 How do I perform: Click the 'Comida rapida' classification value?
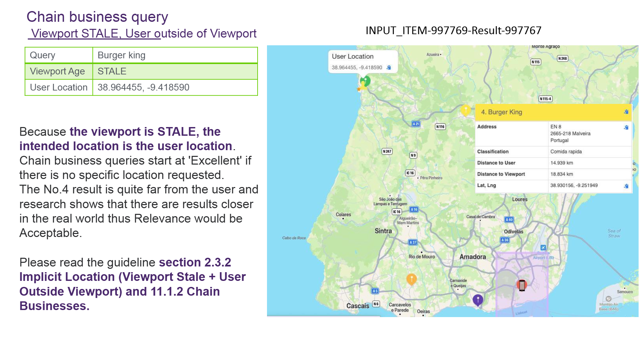[566, 152]
